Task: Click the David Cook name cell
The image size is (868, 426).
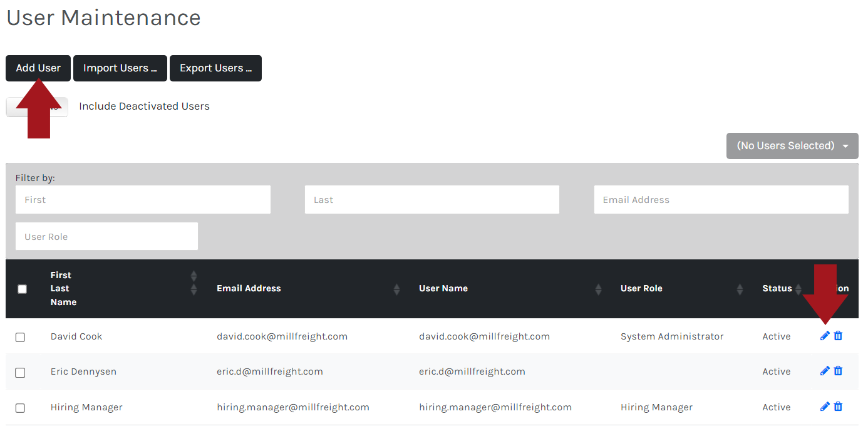Action: coord(76,336)
